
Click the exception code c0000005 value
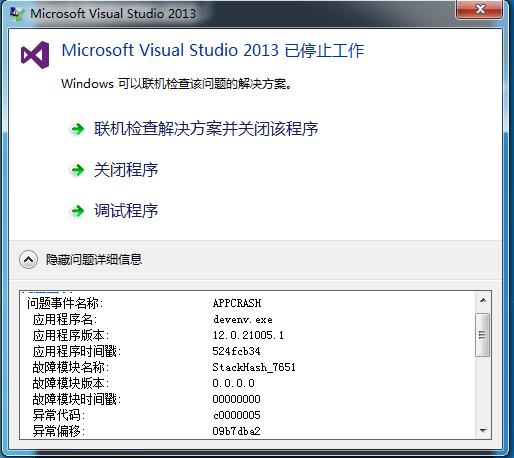(237, 415)
